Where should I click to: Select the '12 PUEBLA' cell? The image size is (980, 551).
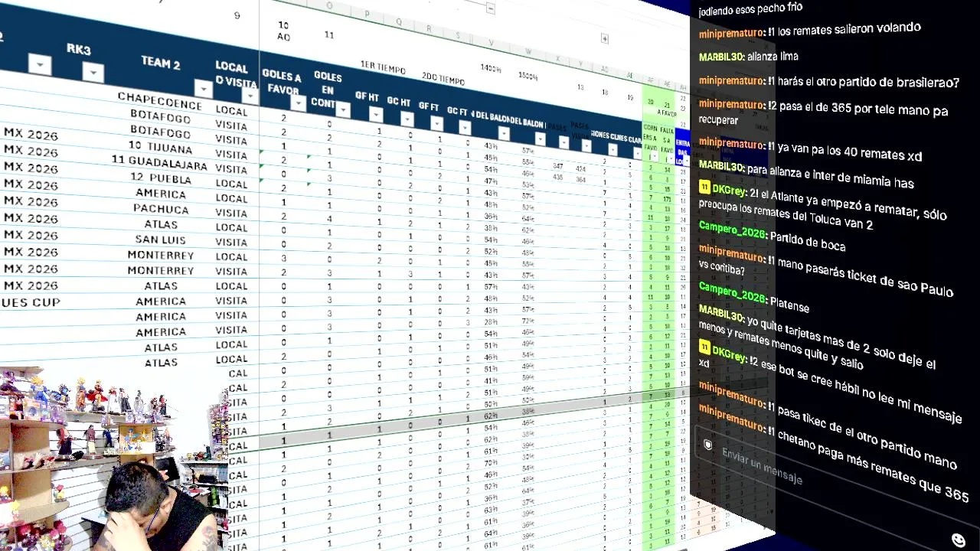coord(160,178)
